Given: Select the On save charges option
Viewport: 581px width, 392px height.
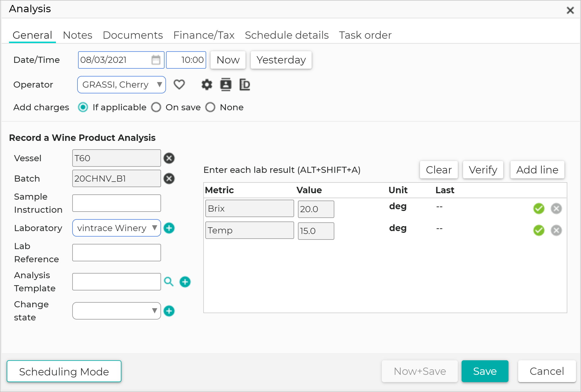Looking at the screenshot, I should 156,107.
